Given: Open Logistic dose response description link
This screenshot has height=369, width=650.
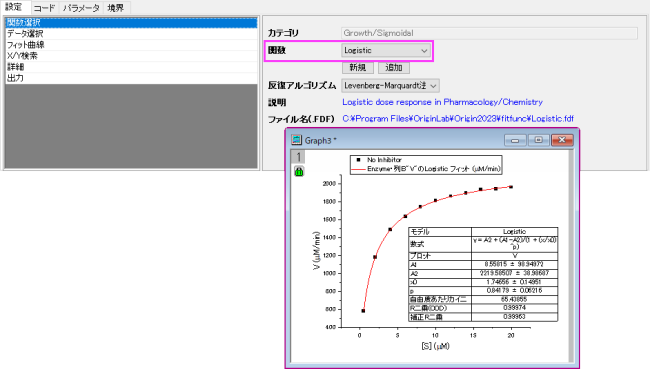Looking at the screenshot, I should [442, 102].
